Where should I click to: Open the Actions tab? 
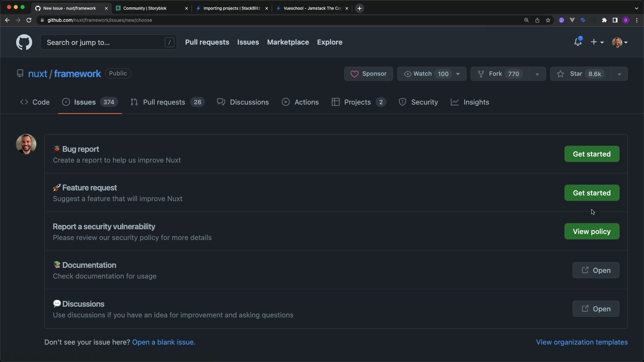tap(300, 102)
